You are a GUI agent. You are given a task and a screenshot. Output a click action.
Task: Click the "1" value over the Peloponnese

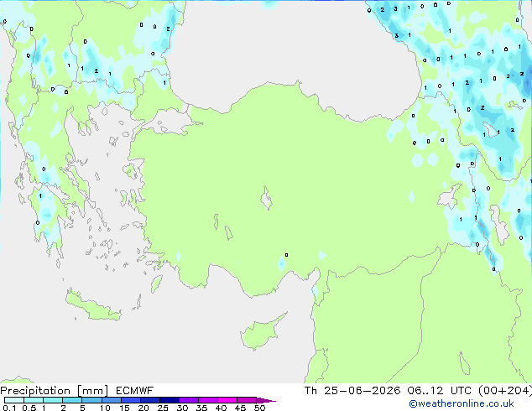tap(40, 195)
